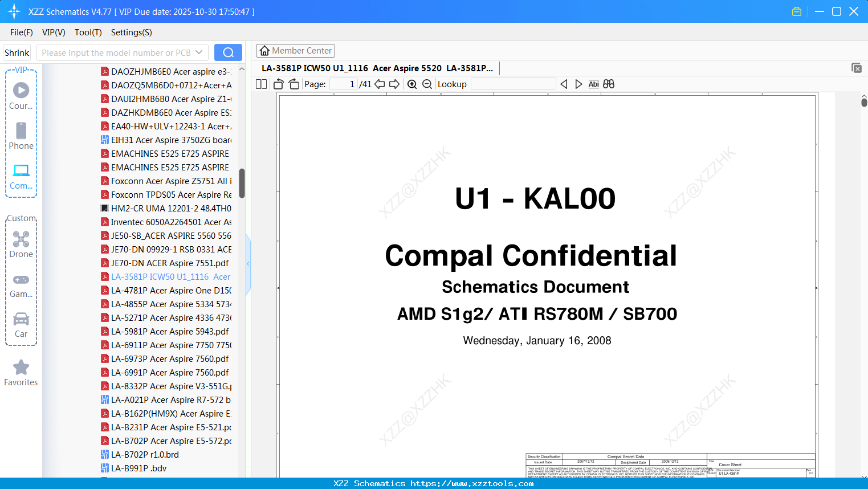Select the LA-3581P ICW50 document tab

377,68
